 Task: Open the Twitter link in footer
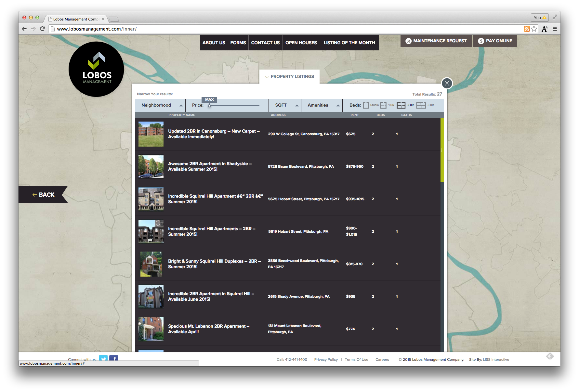103,359
